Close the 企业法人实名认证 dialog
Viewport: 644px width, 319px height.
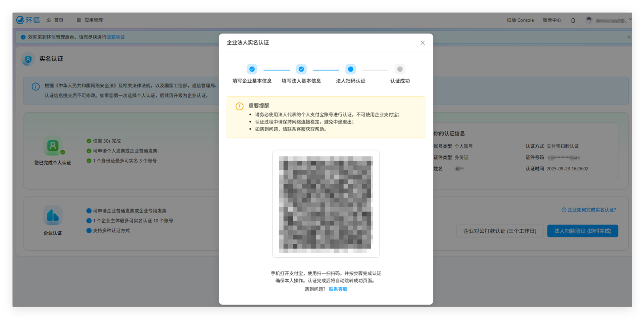[422, 43]
